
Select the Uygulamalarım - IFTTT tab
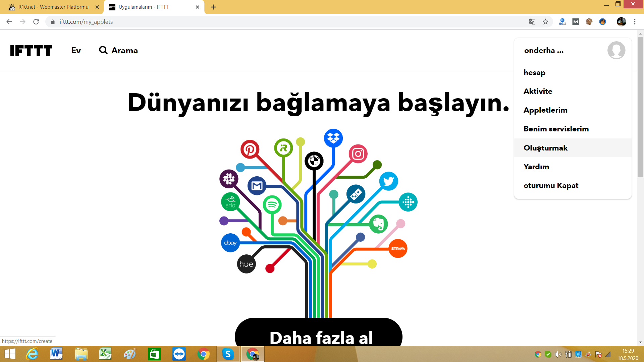pos(154,7)
